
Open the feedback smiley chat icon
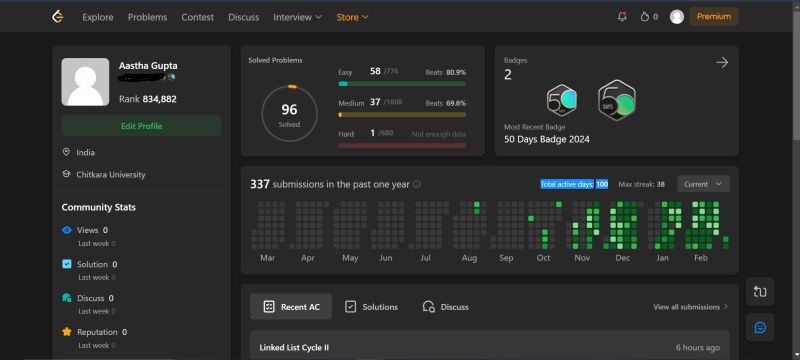pos(760,327)
